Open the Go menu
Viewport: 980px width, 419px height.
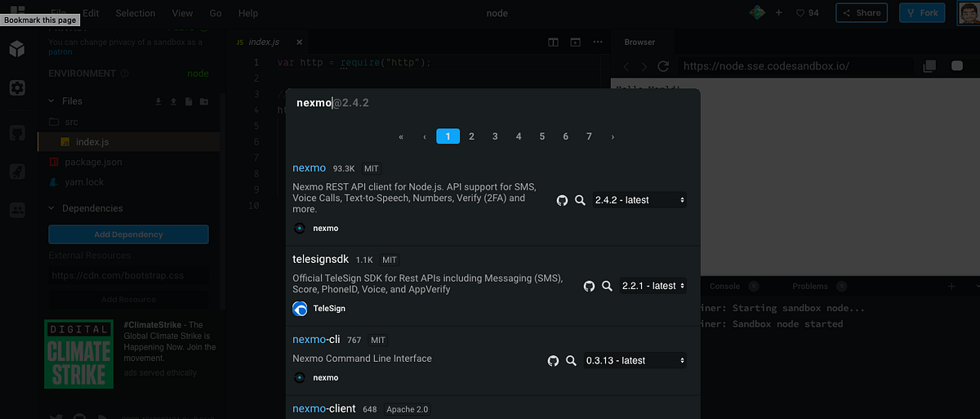[x=216, y=13]
